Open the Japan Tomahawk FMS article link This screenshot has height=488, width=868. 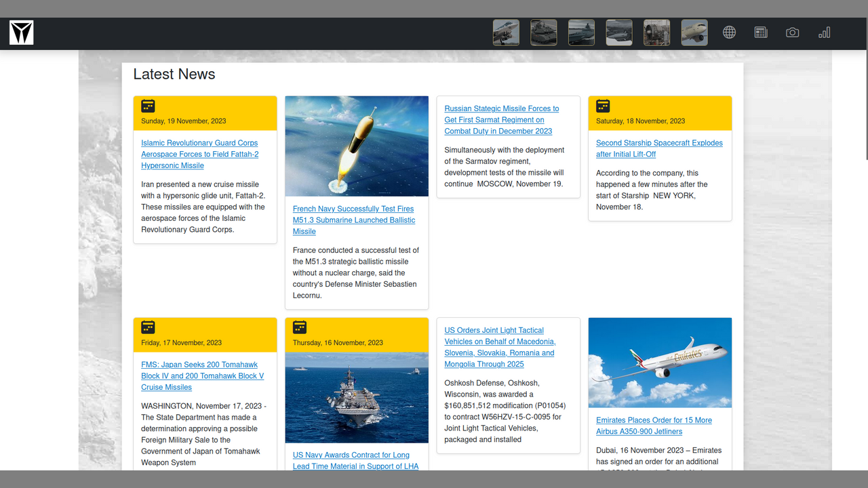202,375
